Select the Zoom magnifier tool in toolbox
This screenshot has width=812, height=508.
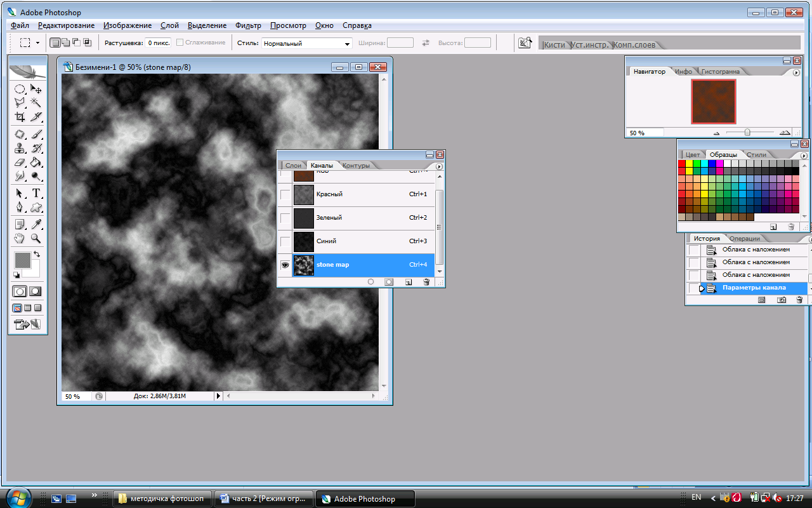[36, 238]
